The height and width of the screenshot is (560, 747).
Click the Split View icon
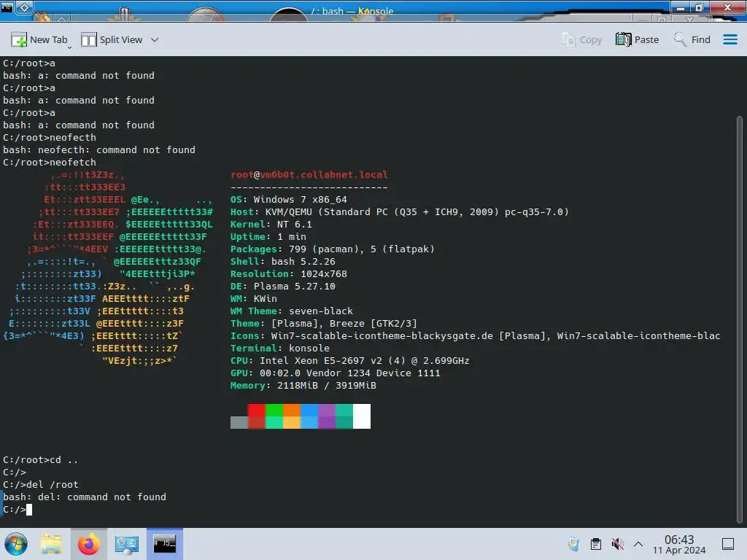[88, 39]
